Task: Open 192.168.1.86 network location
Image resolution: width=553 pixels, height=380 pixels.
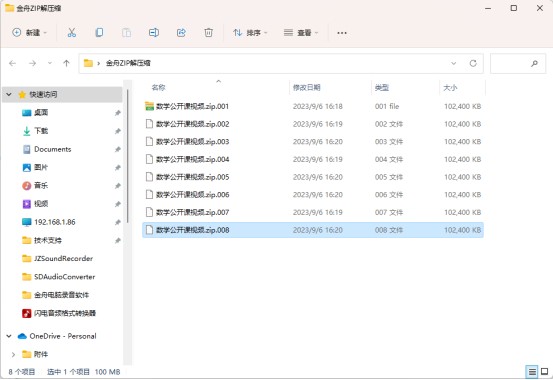Action: [x=55, y=222]
